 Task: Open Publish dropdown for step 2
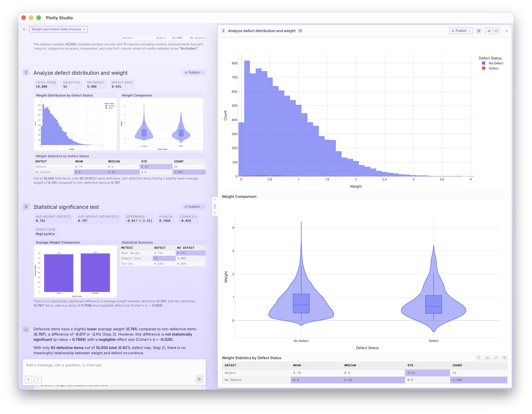pos(194,73)
